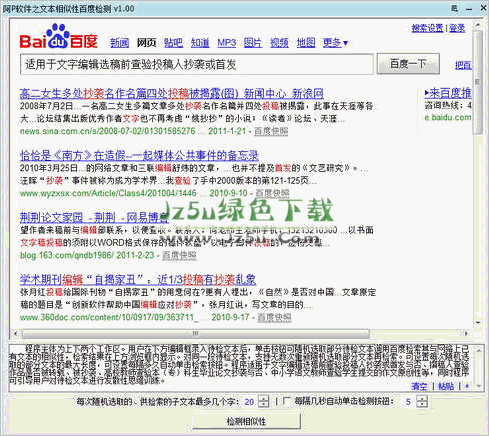Image resolution: width=489 pixels, height=436 pixels.
Task: Click the browser pane scroll-up arrow
Action: [478, 24]
